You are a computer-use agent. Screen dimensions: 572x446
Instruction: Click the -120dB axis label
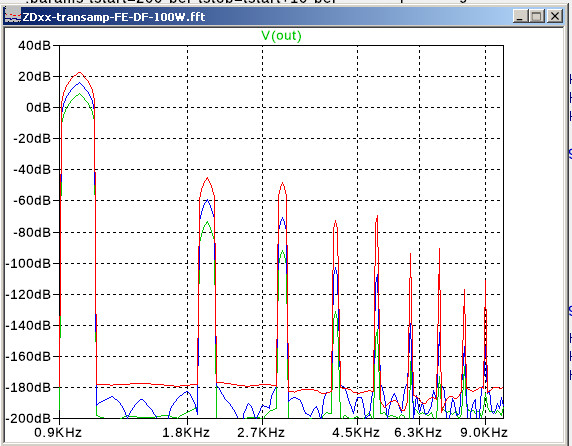click(x=28, y=294)
